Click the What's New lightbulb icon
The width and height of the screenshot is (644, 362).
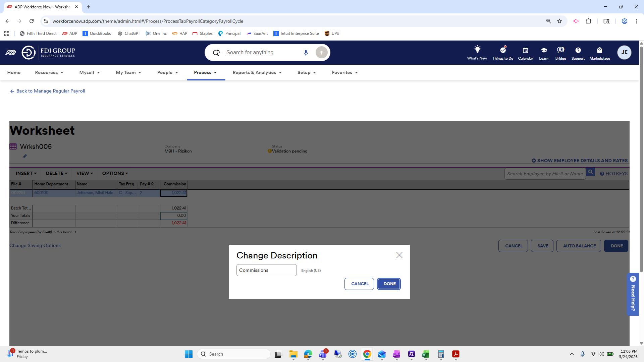click(477, 52)
